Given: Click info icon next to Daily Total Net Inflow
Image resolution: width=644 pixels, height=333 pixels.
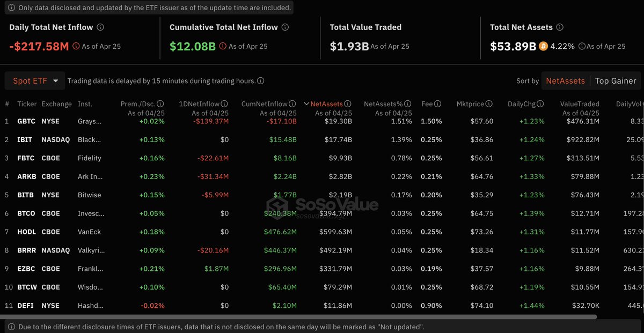Looking at the screenshot, I should [x=100, y=27].
